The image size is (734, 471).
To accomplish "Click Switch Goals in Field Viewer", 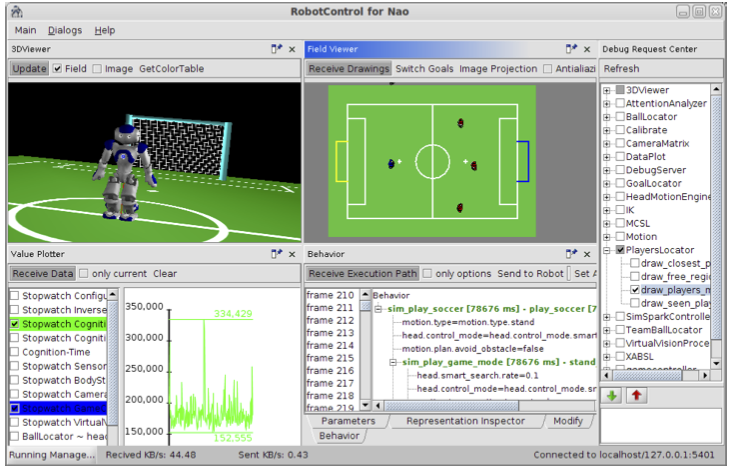I will pyautogui.click(x=424, y=68).
